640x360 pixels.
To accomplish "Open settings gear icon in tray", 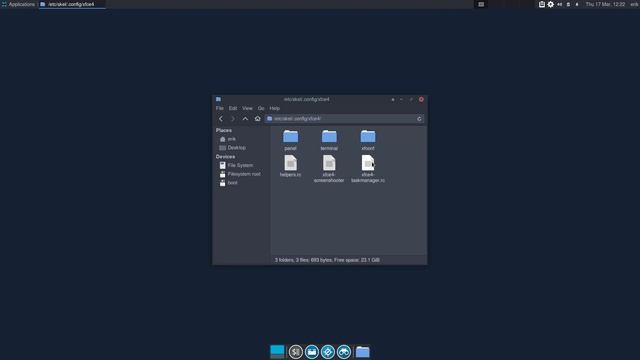I will [551, 4].
